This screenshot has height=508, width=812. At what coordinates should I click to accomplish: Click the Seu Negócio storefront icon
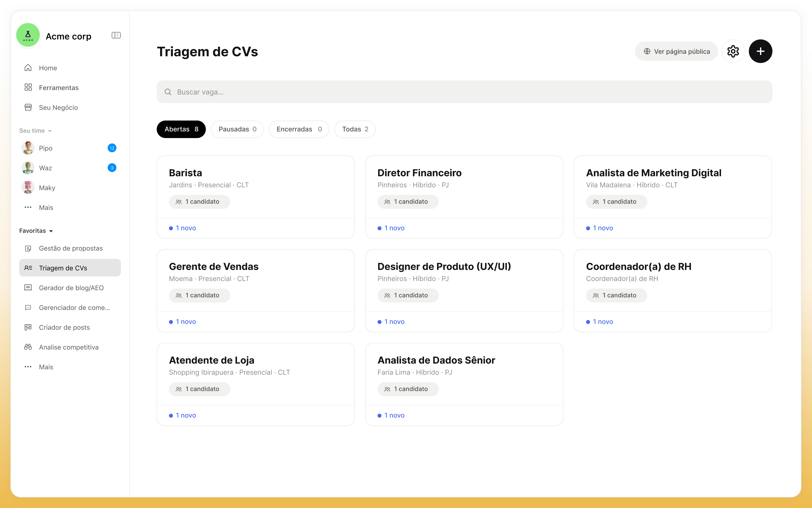(28, 107)
